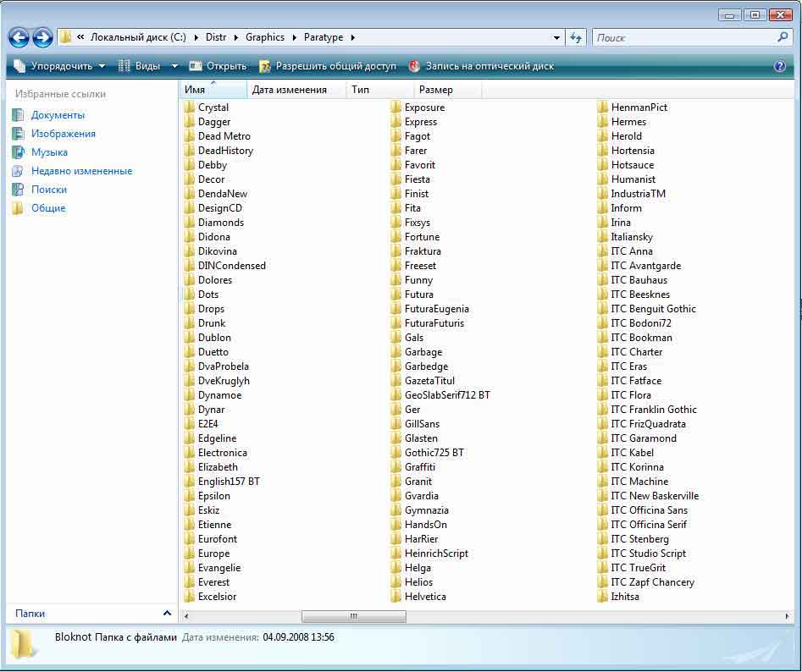Viewport: 802px width, 672px height.
Task: Select the folder icon next to Humanist
Action: pyautogui.click(x=602, y=179)
